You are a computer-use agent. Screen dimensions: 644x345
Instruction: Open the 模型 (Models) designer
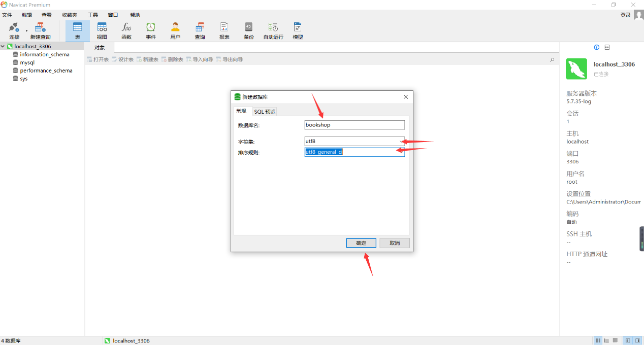297,29
